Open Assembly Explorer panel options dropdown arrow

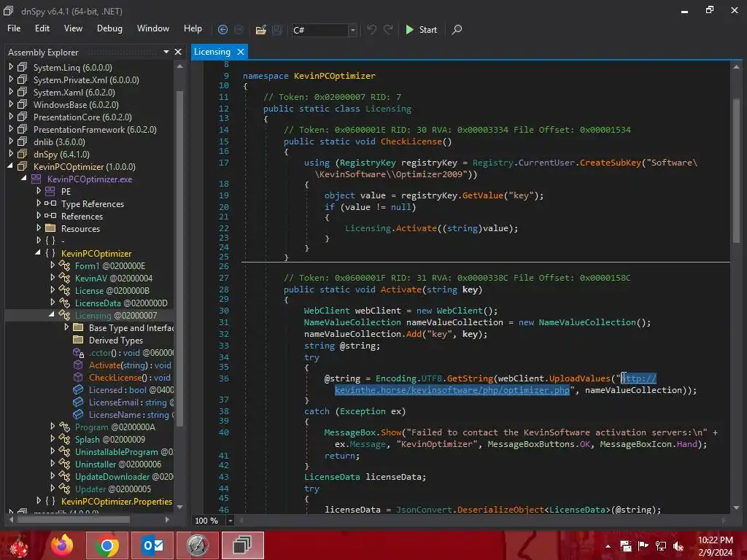166,52
